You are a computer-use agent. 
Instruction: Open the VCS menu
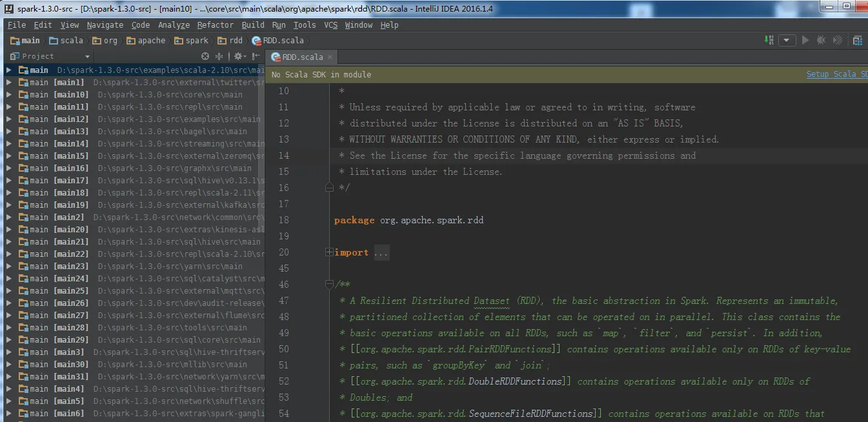point(331,25)
